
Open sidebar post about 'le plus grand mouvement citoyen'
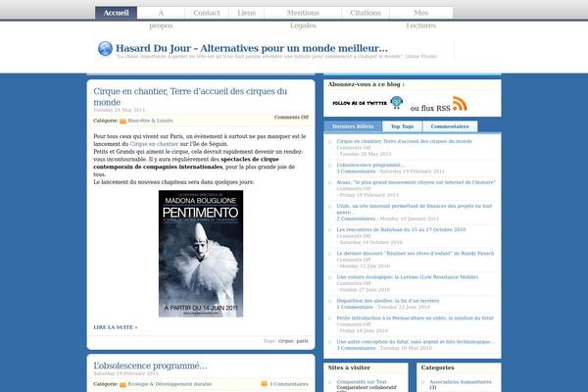[416, 182]
